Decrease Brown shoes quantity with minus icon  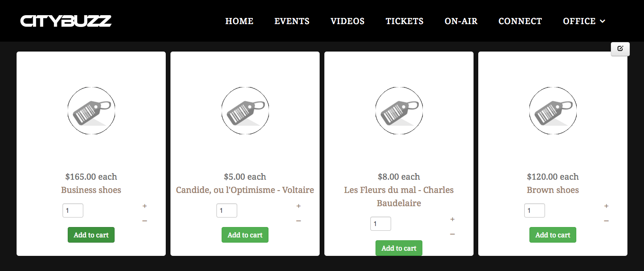pyautogui.click(x=606, y=221)
